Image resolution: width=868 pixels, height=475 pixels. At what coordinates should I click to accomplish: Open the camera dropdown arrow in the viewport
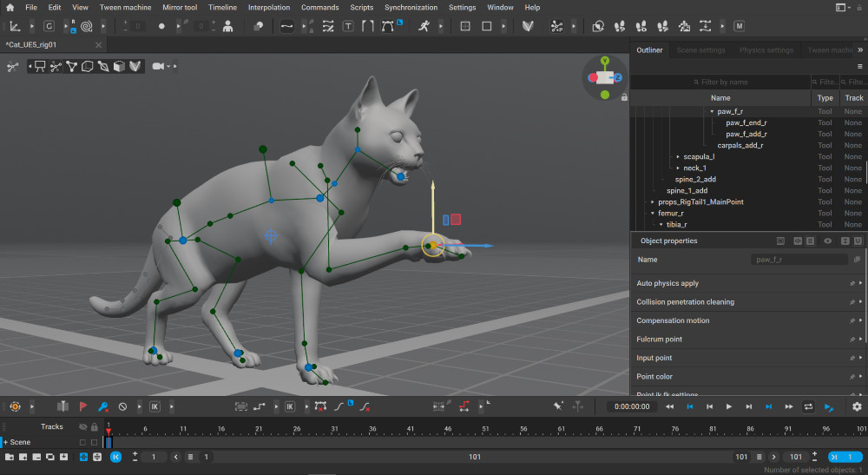pyautogui.click(x=168, y=67)
